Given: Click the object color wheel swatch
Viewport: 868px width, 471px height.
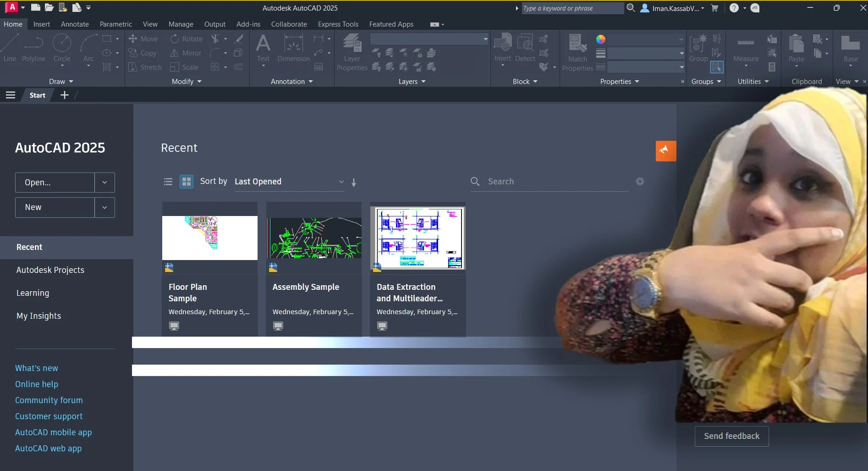Looking at the screenshot, I should point(600,39).
